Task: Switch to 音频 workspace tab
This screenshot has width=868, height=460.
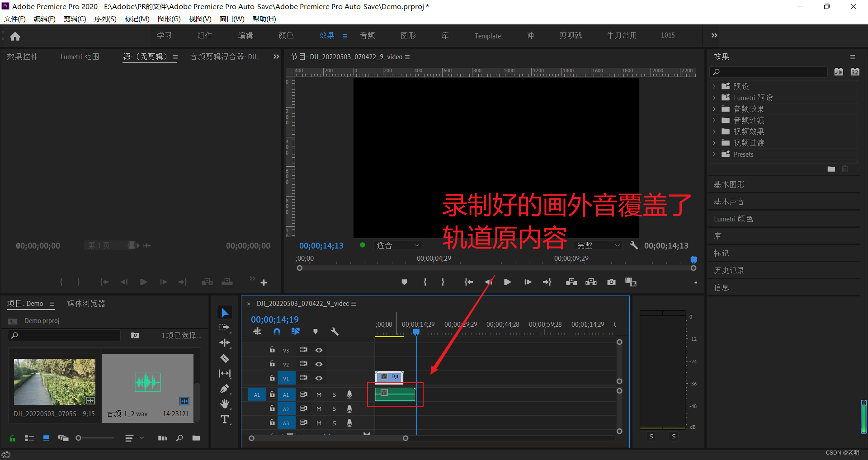Action: point(368,35)
